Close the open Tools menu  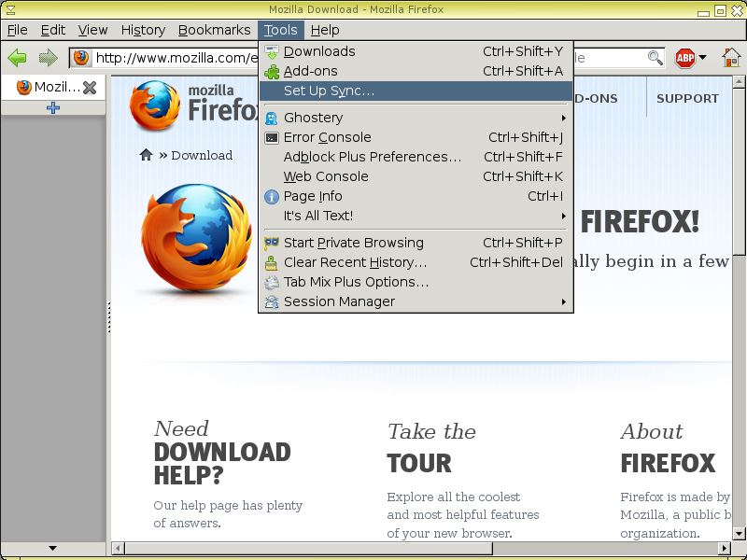point(281,30)
